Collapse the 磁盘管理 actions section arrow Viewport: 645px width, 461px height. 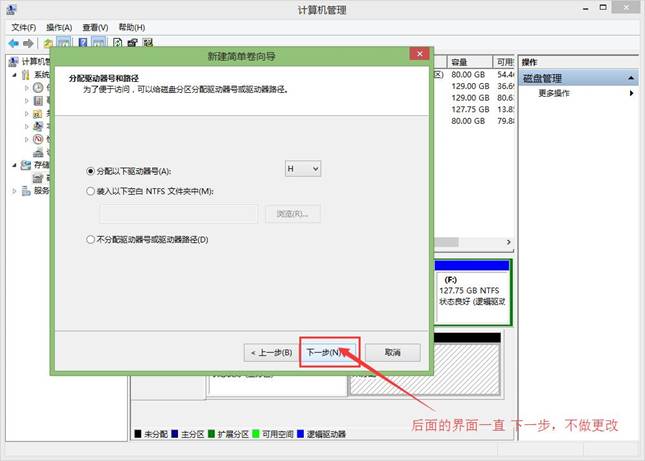pos(631,78)
